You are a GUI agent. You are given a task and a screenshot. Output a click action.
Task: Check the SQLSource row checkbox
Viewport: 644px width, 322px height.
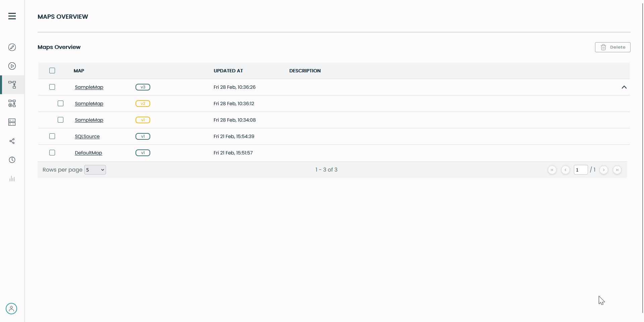pyautogui.click(x=52, y=136)
